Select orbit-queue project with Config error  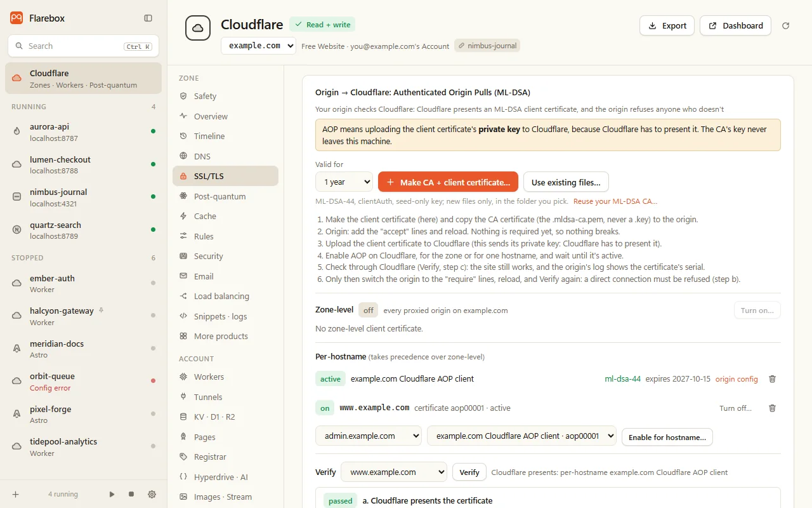(x=83, y=382)
